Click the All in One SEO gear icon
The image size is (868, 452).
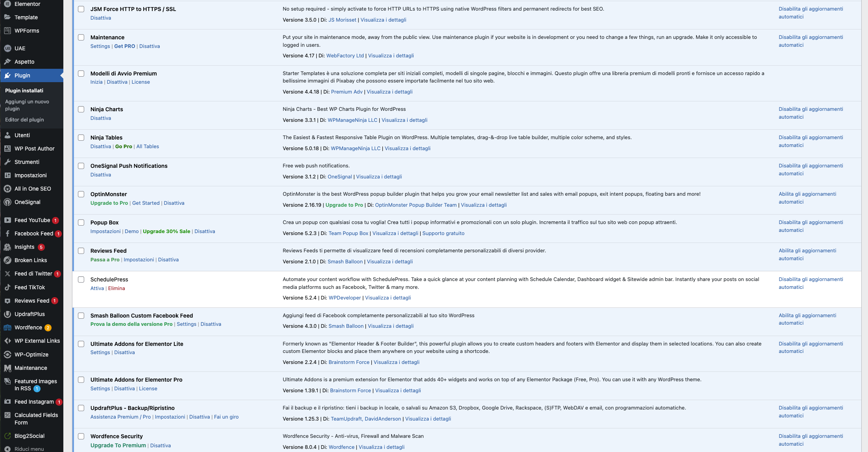pos(7,189)
